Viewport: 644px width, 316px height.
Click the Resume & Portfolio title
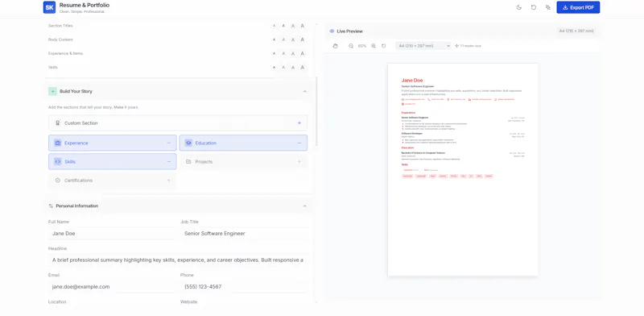coord(85,6)
